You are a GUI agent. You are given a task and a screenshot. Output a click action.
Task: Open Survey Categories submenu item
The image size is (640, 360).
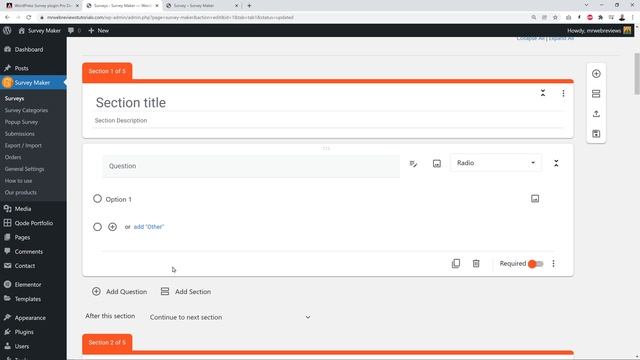point(26,110)
